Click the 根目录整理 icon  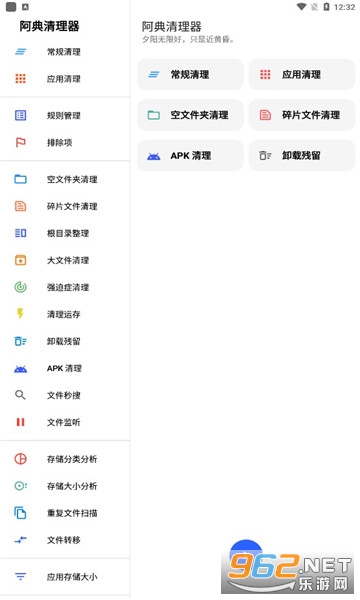point(21,233)
